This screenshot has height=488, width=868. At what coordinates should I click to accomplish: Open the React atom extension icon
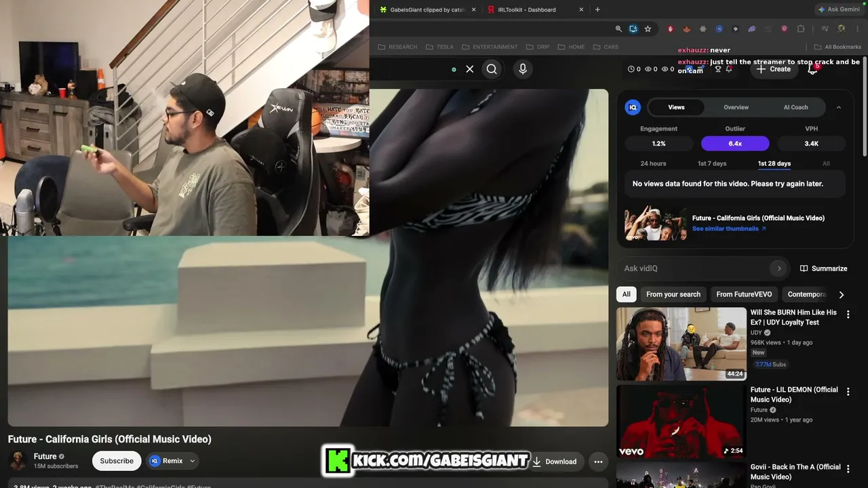coord(703,29)
